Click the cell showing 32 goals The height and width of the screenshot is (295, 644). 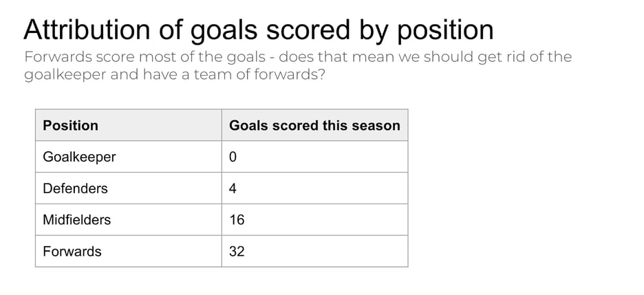click(x=314, y=252)
